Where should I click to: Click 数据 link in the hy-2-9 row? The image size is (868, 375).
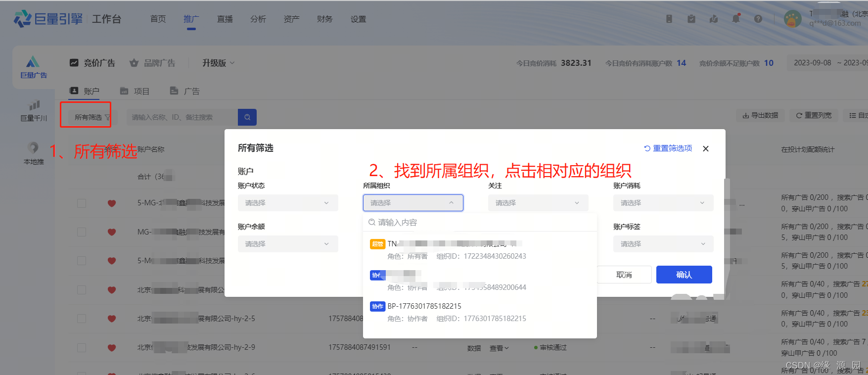click(x=474, y=348)
